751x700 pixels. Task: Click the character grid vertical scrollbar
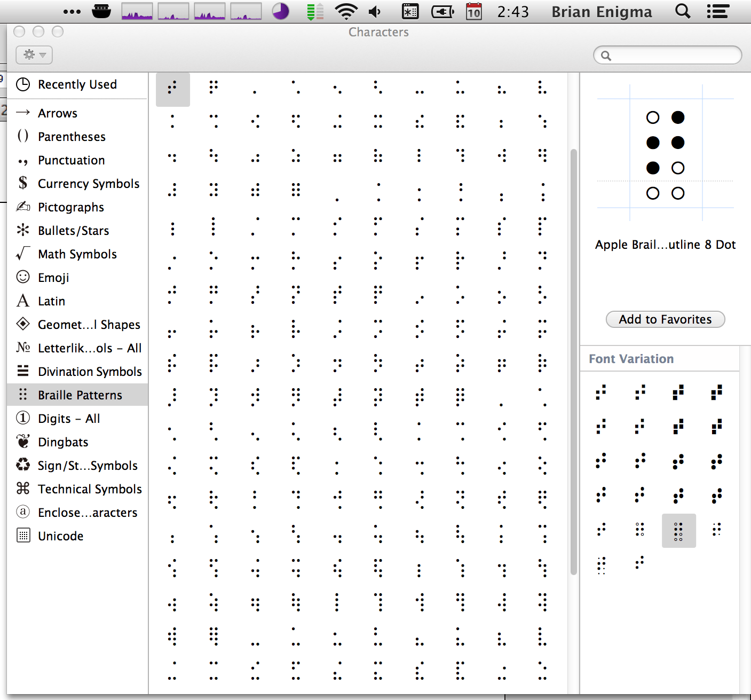click(574, 361)
